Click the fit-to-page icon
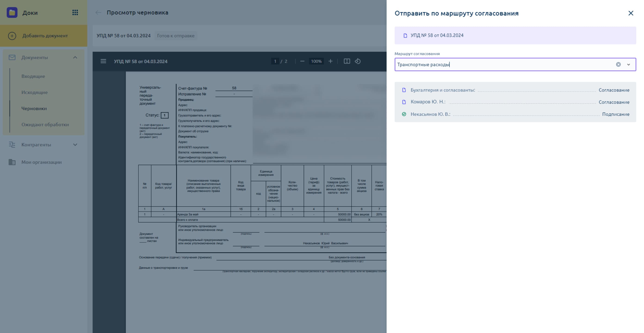644x333 pixels. [347, 61]
